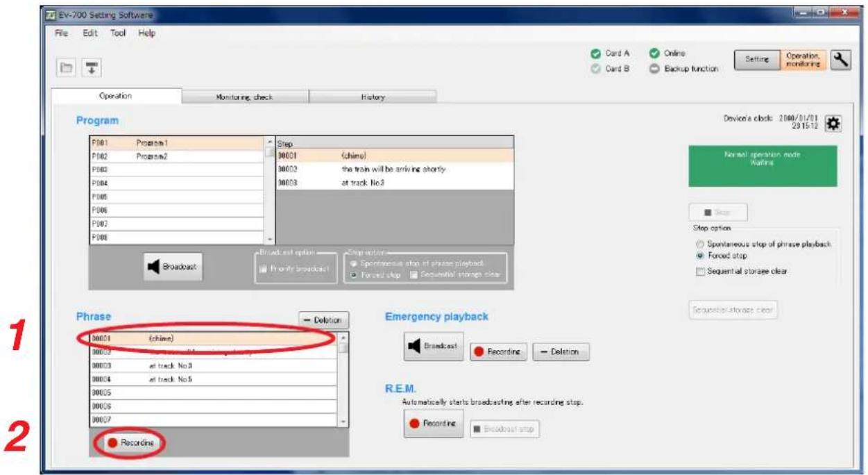
Task: Click the Step column header
Action: 395,143
